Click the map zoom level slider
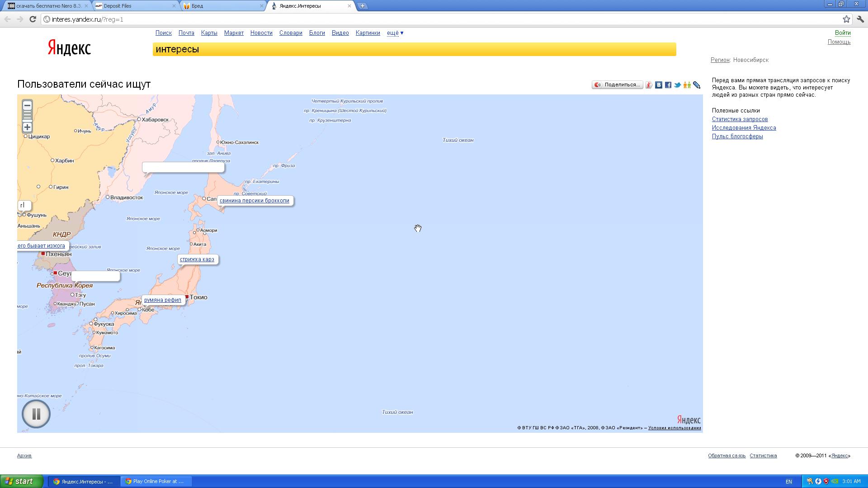The image size is (868, 488). [28, 117]
